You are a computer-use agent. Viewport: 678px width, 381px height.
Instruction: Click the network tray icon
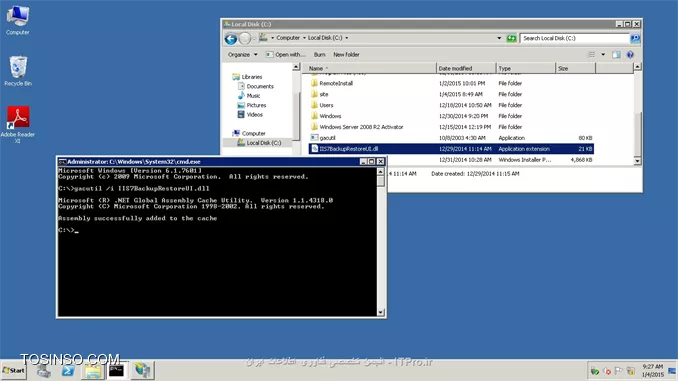click(x=630, y=371)
